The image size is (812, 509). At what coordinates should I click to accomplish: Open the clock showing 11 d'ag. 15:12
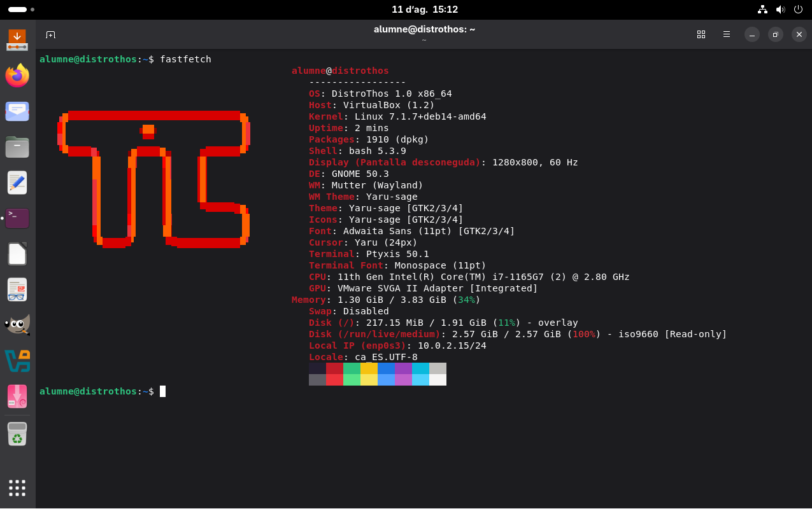tap(425, 10)
